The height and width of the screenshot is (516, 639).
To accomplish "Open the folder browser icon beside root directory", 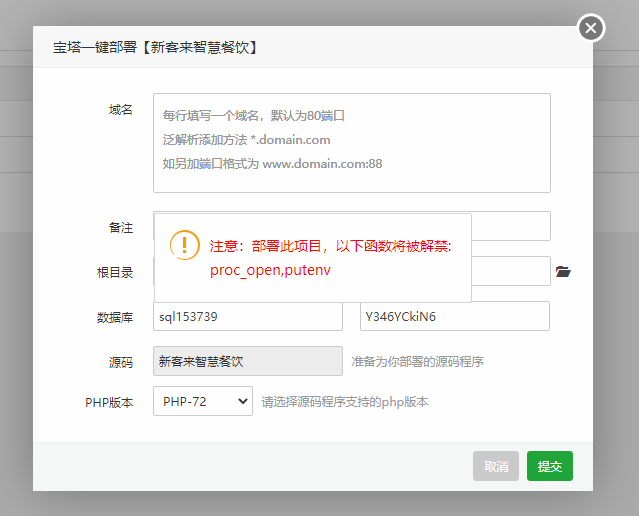I will click(563, 271).
